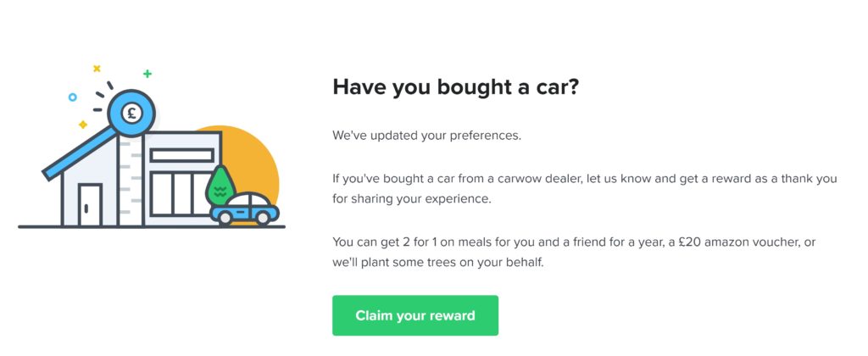Image resolution: width=868 pixels, height=356 pixels.
Task: Click "We've updated your preferences." text
Action: coord(427,135)
